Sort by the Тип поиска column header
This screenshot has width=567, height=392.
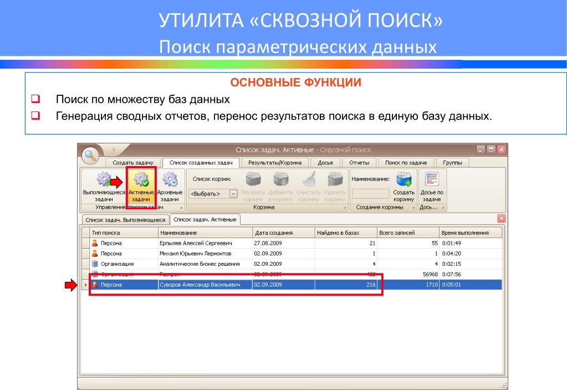124,233
